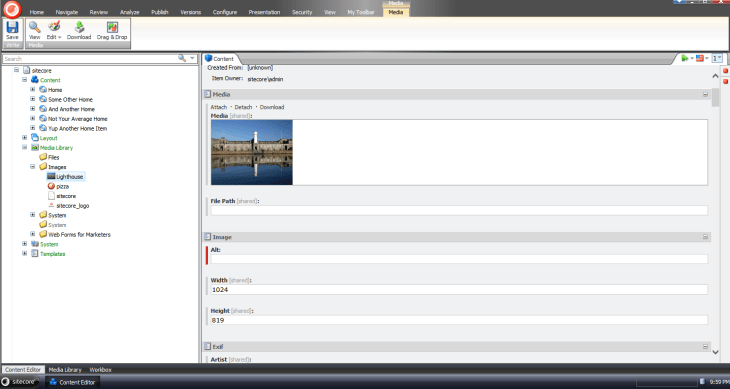Click the Save floppy disk icon
The image size is (730, 389).
point(13,27)
